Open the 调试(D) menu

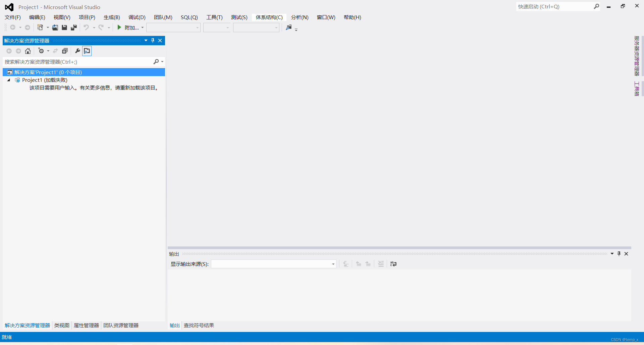(137, 17)
